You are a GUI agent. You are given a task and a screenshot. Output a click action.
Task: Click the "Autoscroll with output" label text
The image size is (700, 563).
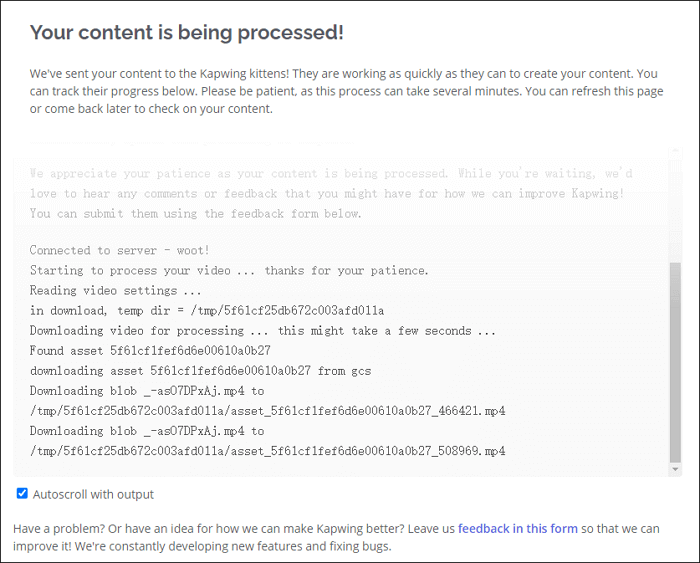pos(93,494)
